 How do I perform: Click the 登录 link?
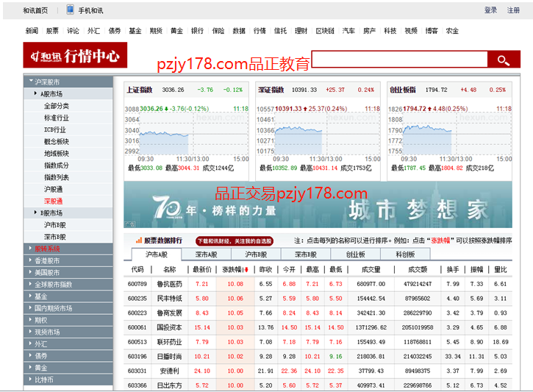point(490,10)
